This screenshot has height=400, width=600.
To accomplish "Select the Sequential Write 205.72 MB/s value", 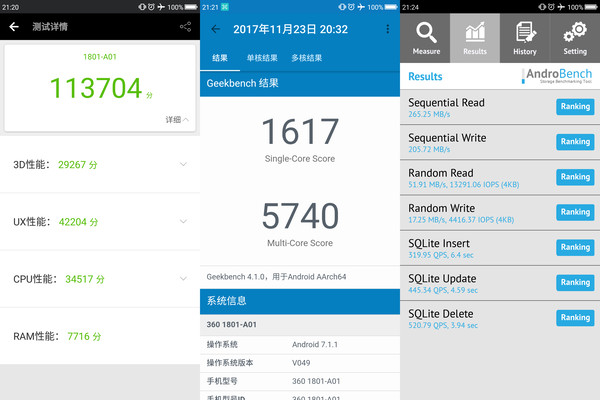I will click(x=429, y=149).
